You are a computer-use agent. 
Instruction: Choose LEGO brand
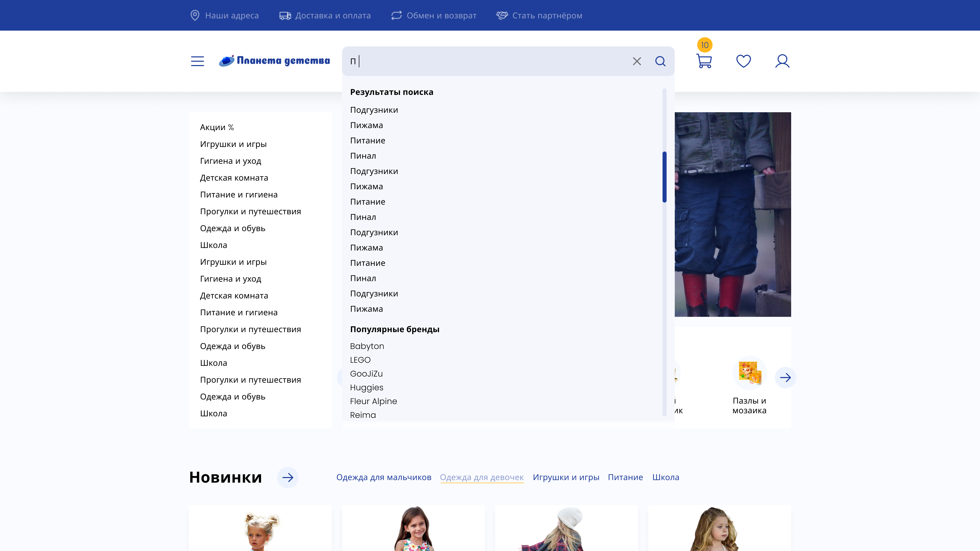click(360, 360)
